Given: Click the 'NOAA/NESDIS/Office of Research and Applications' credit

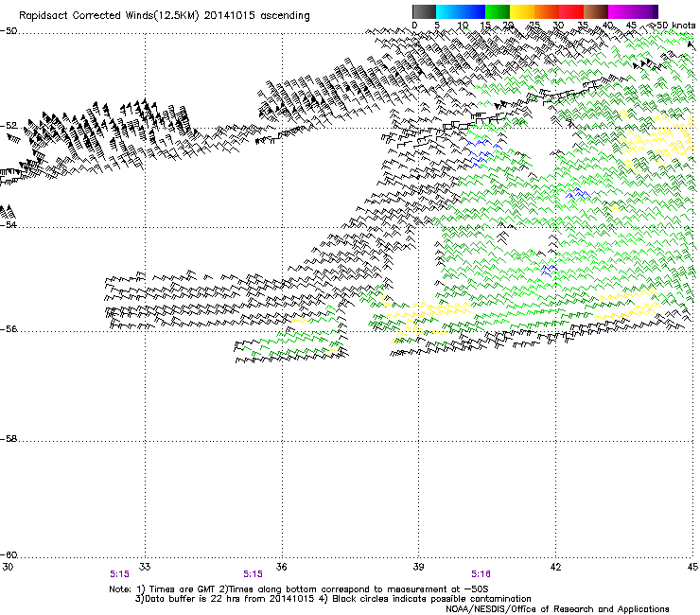Looking at the screenshot, I should [x=557, y=609].
